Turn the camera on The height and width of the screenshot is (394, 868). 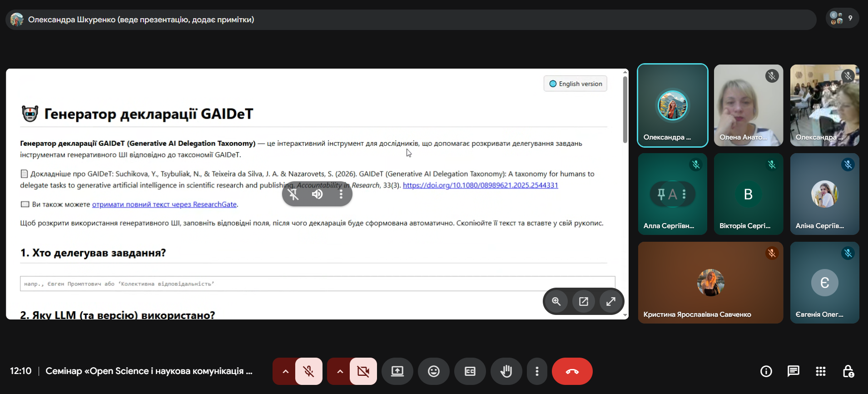pyautogui.click(x=363, y=371)
